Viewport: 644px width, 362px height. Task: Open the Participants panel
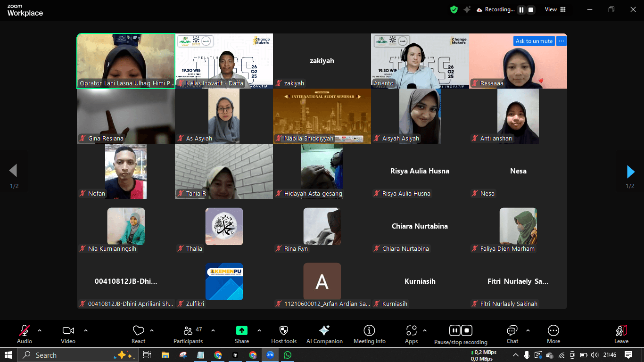point(188,334)
